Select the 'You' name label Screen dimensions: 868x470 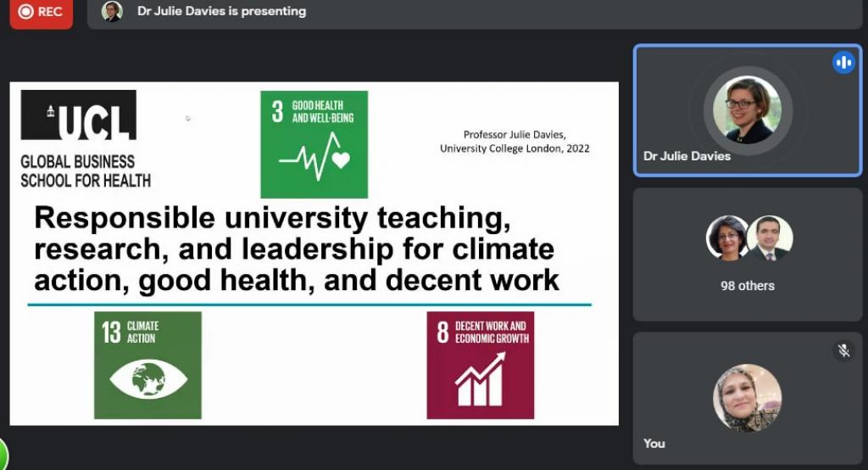coord(654,443)
